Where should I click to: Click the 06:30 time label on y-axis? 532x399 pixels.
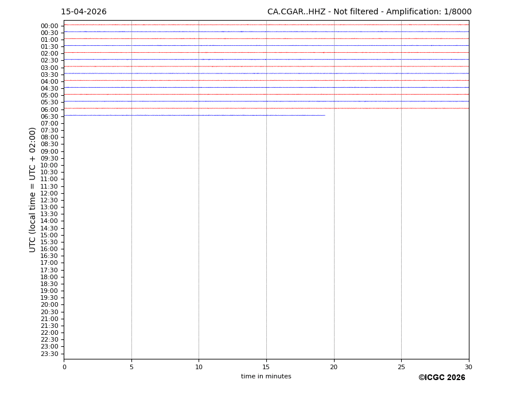click(x=49, y=116)
